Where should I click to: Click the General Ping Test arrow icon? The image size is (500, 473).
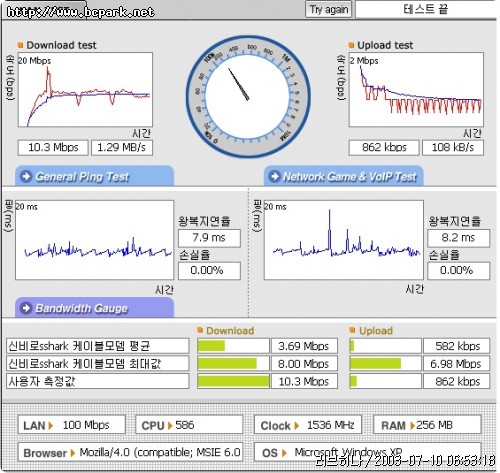[x=26, y=176]
